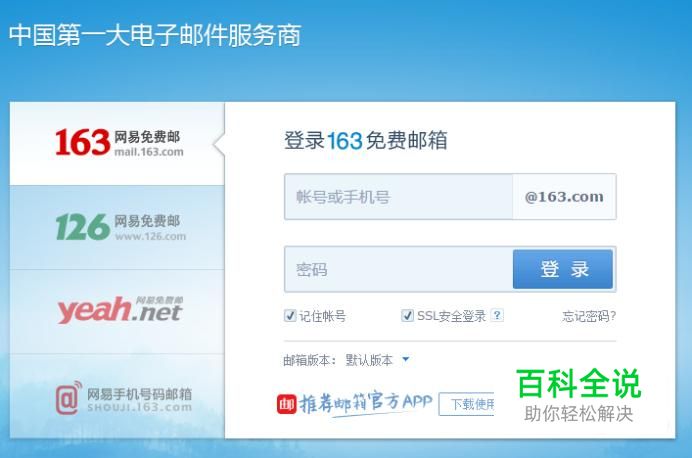The height and width of the screenshot is (458, 692).
Task: Click the 邮箱版本: label
Action: click(310, 360)
